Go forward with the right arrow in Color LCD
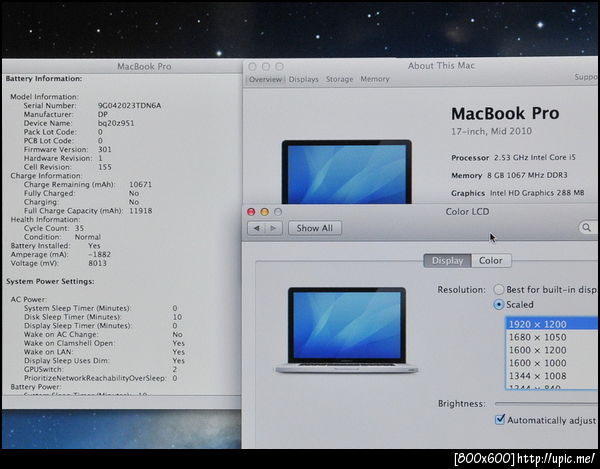Viewport: 600px width, 469px height. [x=273, y=228]
